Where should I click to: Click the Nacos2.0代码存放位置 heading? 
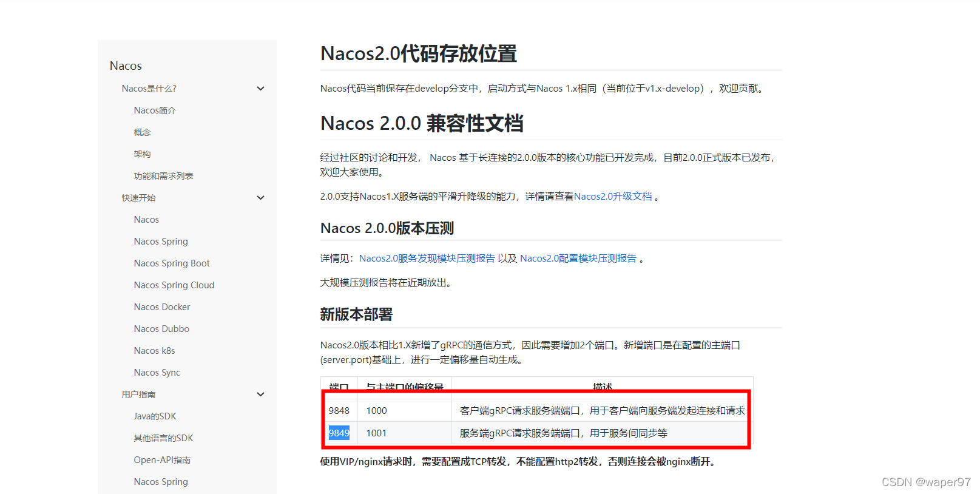[419, 53]
